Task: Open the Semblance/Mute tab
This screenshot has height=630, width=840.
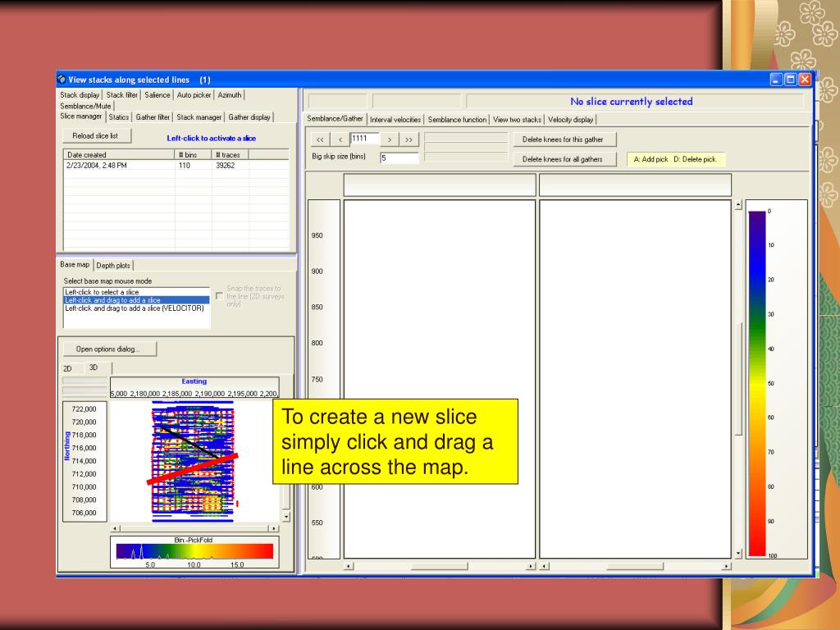Action: coord(85,106)
